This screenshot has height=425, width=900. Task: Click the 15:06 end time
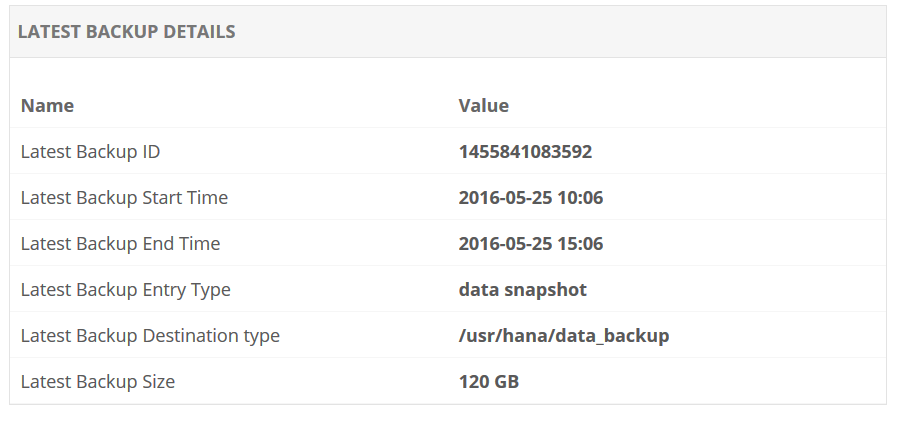pos(582,244)
